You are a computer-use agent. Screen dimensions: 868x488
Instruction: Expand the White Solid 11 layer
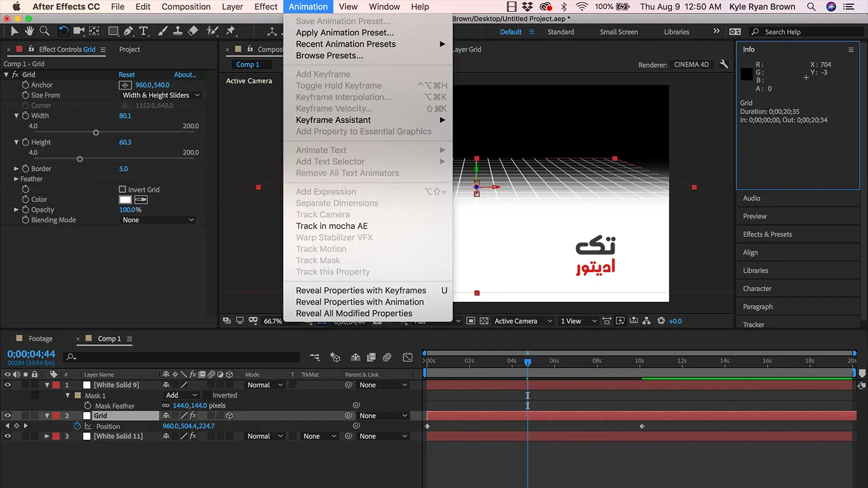pyautogui.click(x=47, y=436)
